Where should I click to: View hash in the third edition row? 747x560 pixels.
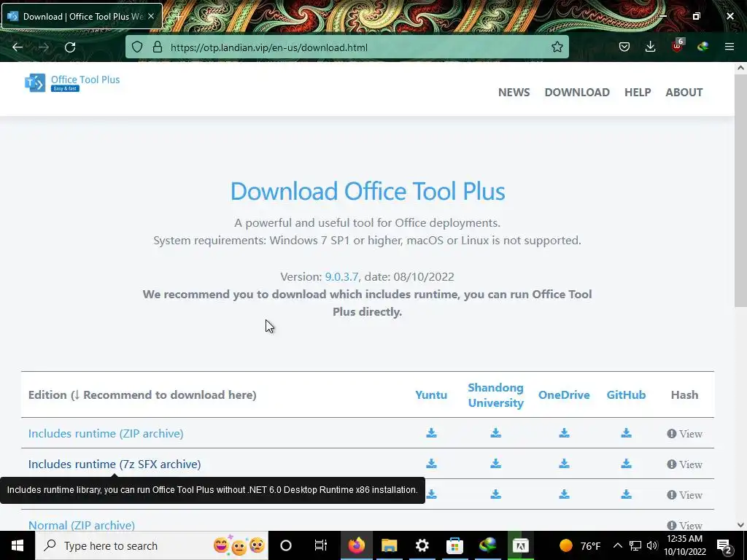684,495
